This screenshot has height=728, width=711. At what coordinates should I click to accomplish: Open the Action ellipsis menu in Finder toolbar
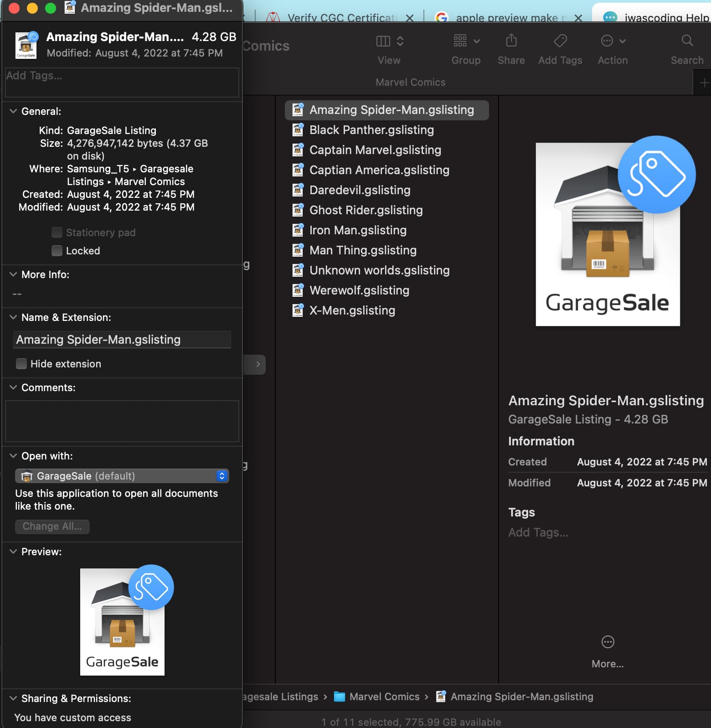[613, 41]
